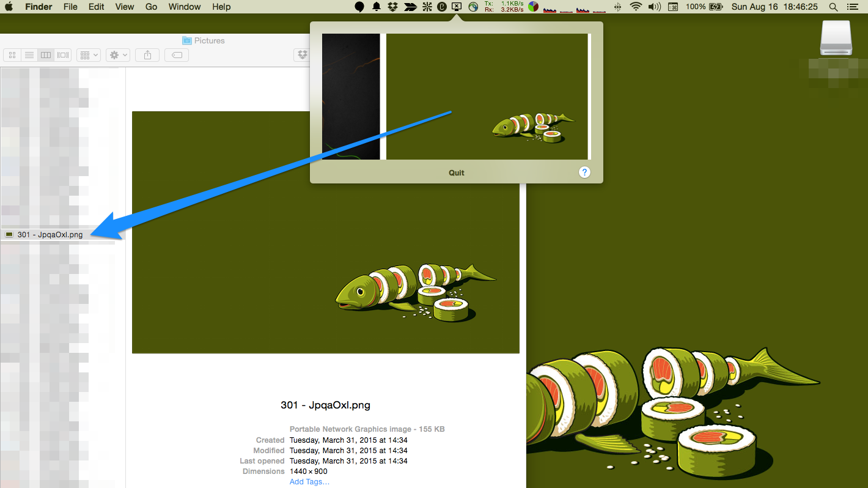
Task: Open the volume menu bar icon
Action: pyautogui.click(x=655, y=7)
